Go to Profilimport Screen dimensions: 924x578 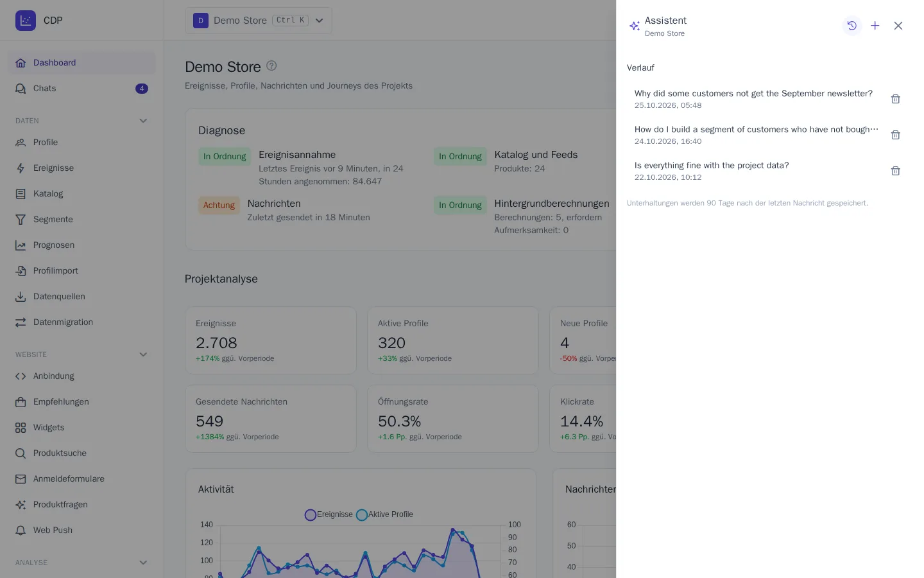click(82, 271)
